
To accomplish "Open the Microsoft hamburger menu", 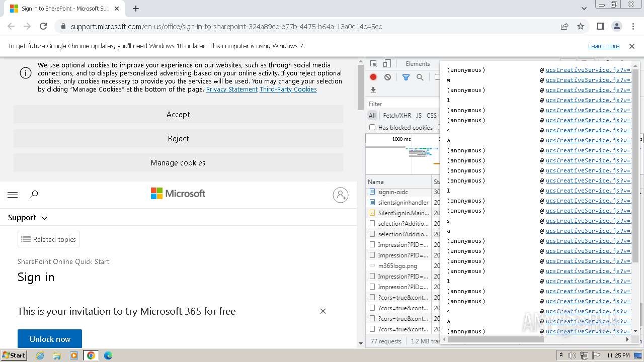I will click(x=13, y=195).
